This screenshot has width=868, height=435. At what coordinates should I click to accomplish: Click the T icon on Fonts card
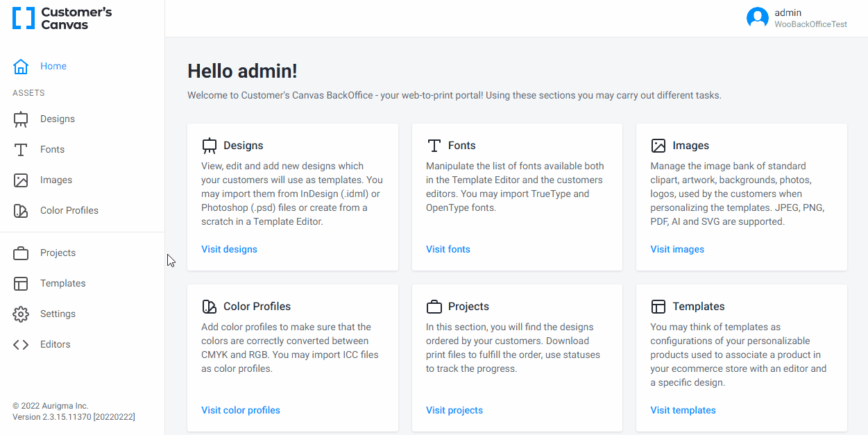[x=434, y=146]
